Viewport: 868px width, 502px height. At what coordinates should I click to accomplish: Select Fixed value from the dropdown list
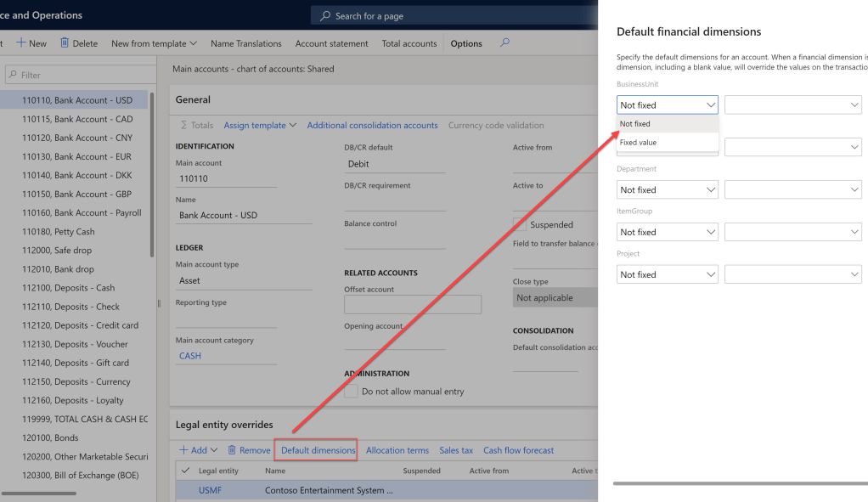coord(639,143)
